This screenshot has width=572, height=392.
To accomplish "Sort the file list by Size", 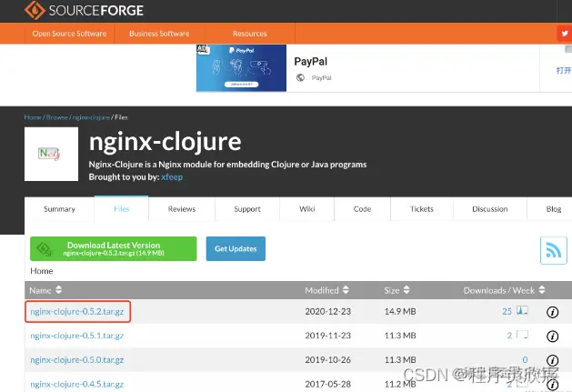I will [396, 290].
